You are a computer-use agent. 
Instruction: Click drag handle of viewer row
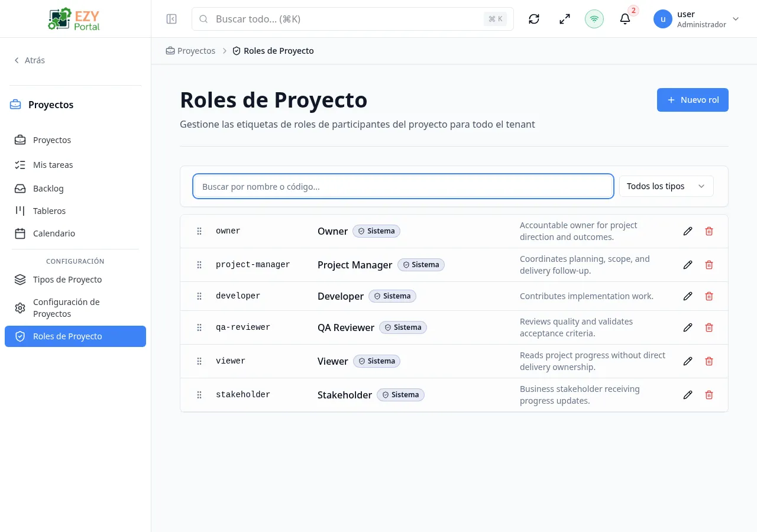[x=199, y=361]
